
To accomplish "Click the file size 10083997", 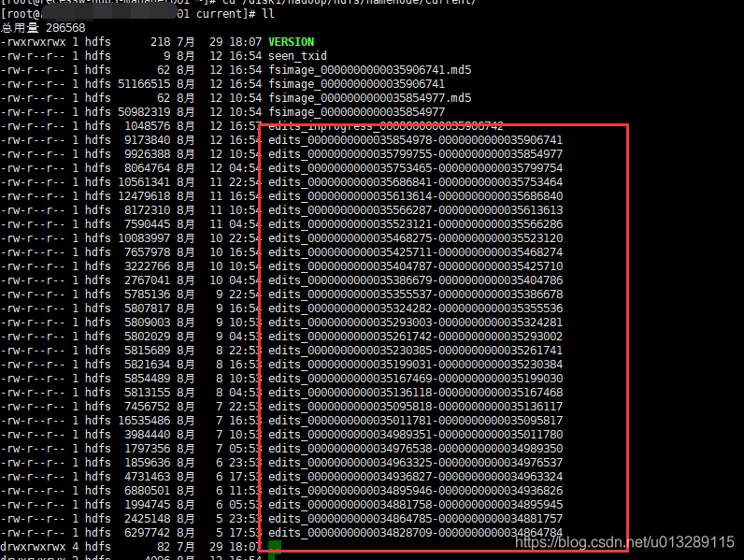I will pyautogui.click(x=144, y=238).
